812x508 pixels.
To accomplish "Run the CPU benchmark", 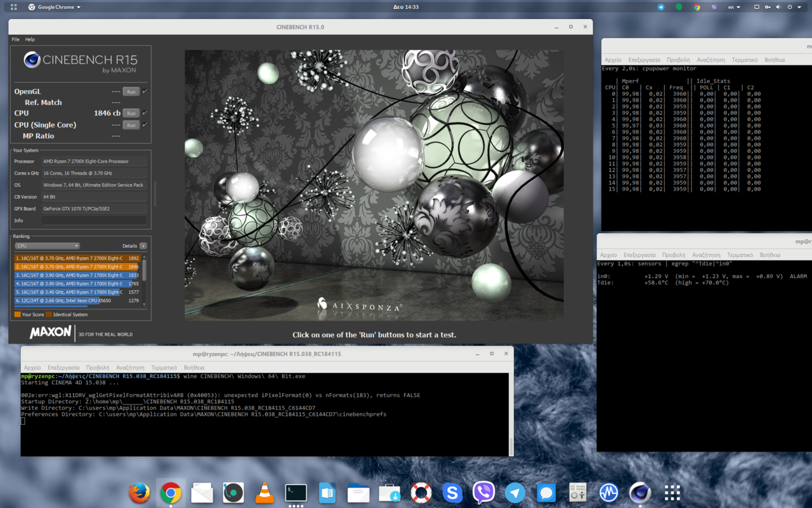I will tap(131, 113).
